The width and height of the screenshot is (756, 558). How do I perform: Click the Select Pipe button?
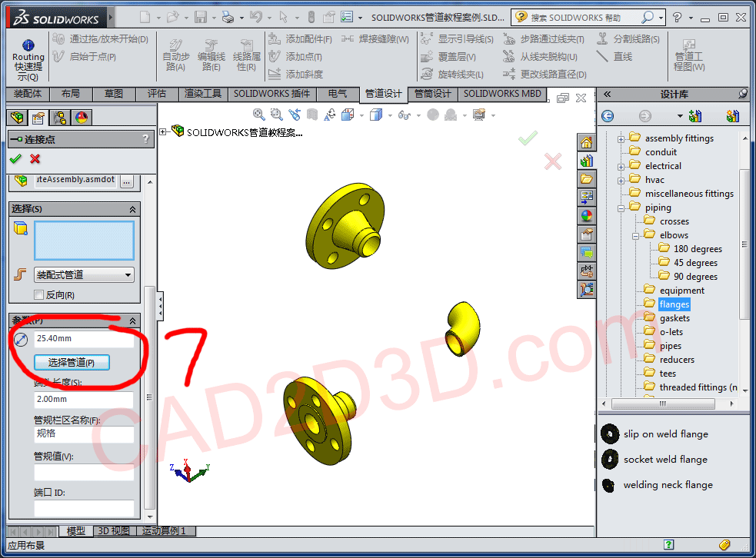[x=72, y=362]
